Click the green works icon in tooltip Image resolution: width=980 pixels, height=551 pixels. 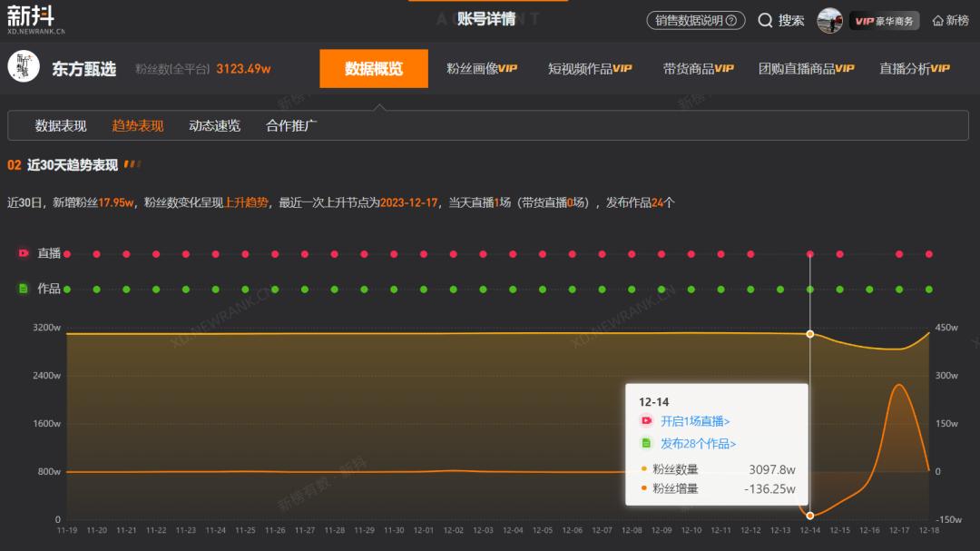tap(646, 444)
